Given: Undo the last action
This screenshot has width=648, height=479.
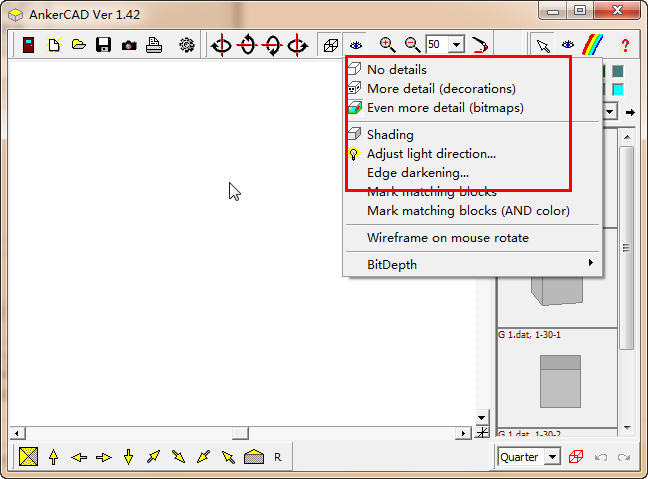Looking at the screenshot, I should coord(601,457).
